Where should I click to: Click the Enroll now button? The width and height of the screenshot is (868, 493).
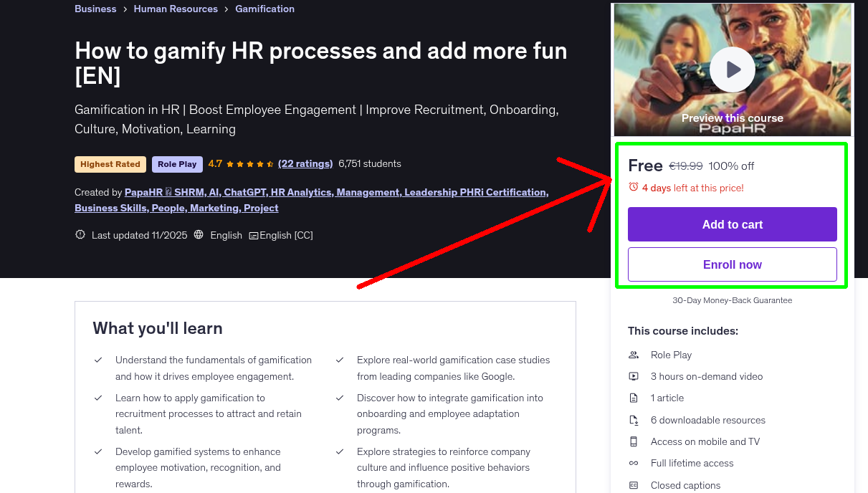pyautogui.click(x=732, y=264)
